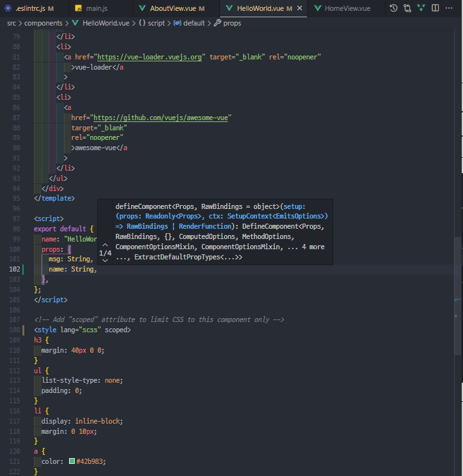
Task: Click line number 97 in gutter
Action: point(16,219)
